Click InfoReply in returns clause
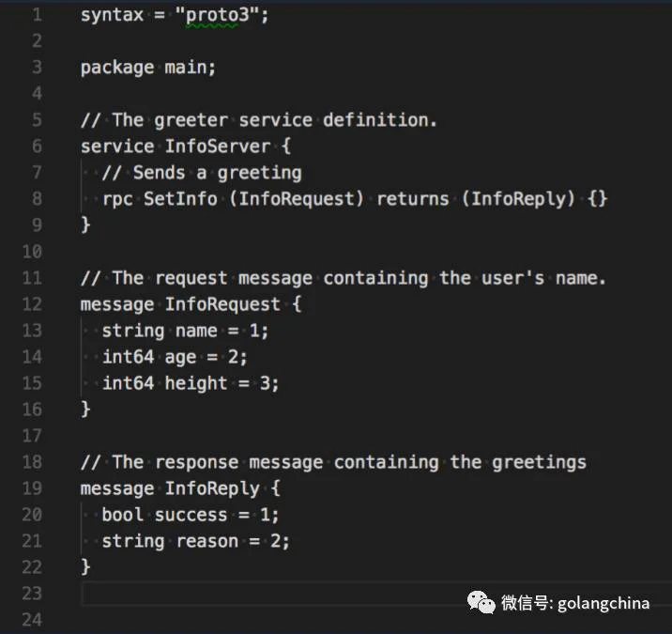Image resolution: width=672 pixels, height=634 pixels. point(519,199)
